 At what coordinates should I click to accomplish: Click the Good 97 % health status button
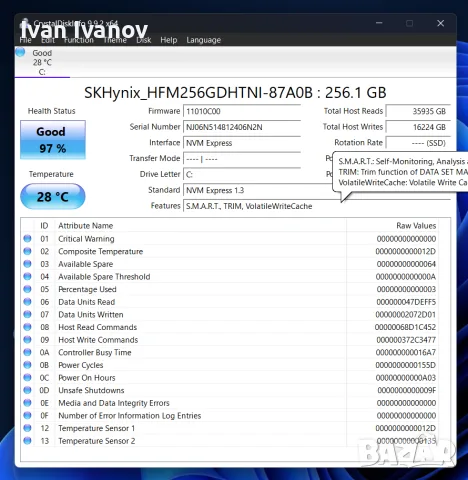(x=53, y=140)
